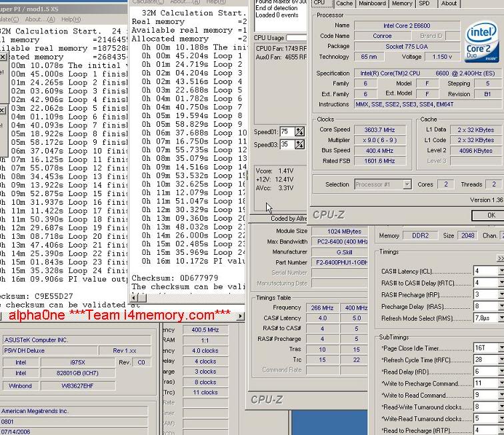This screenshot has height=435, width=504.
Task: Open About...(A) menu in left Super PI window
Action: tap(40, 19)
